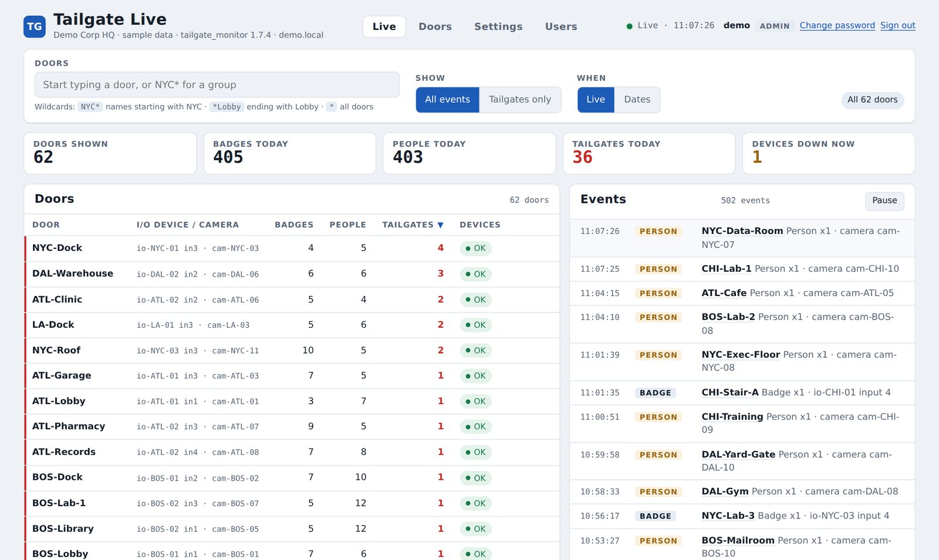Click the NYC-Roof door name
The image size is (939, 560).
56,350
